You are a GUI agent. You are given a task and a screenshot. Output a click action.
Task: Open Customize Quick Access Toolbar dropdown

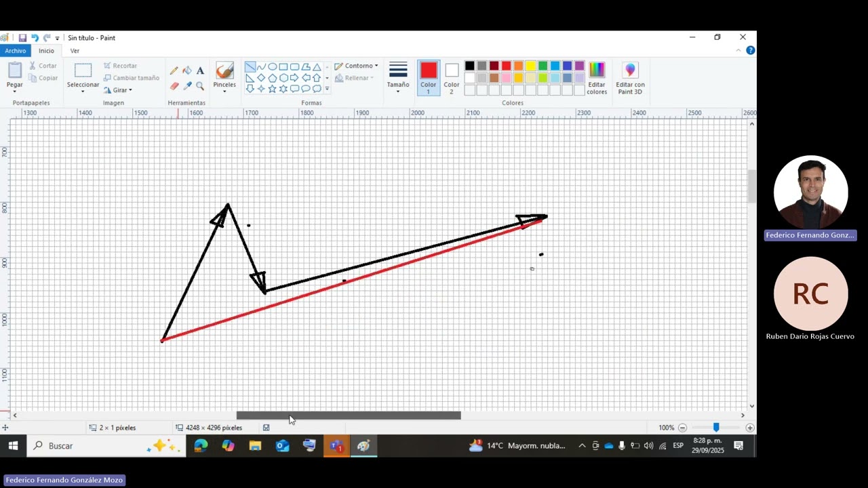point(57,39)
